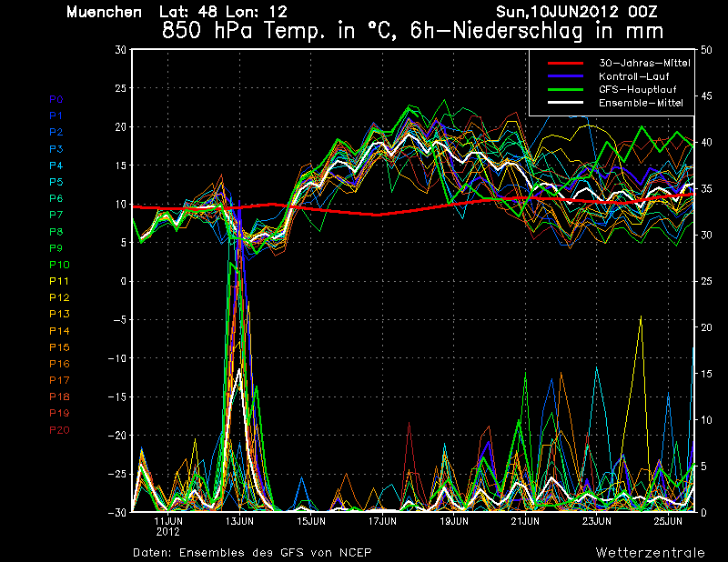Click the right axis value 15
The image size is (728, 562).
click(706, 374)
